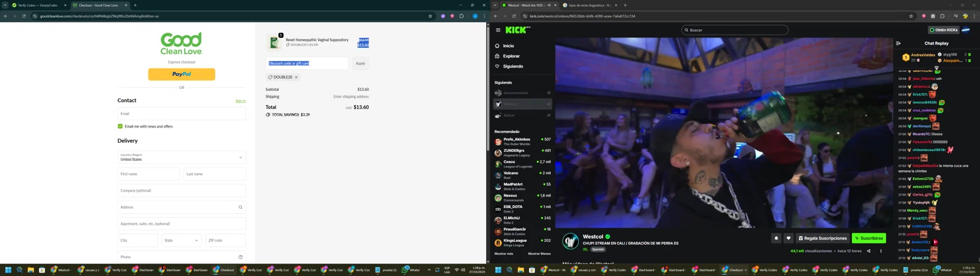Screen dimensions: 980x276
Task: Click the search icon inside the Address field
Action: [240, 207]
